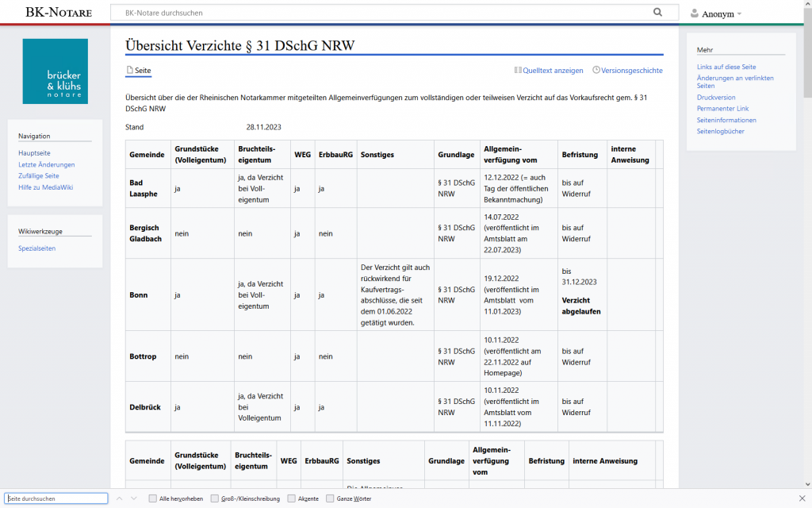
Task: Open 'Spezialseiten' under Wikiwerkzeuge
Action: coord(37,248)
